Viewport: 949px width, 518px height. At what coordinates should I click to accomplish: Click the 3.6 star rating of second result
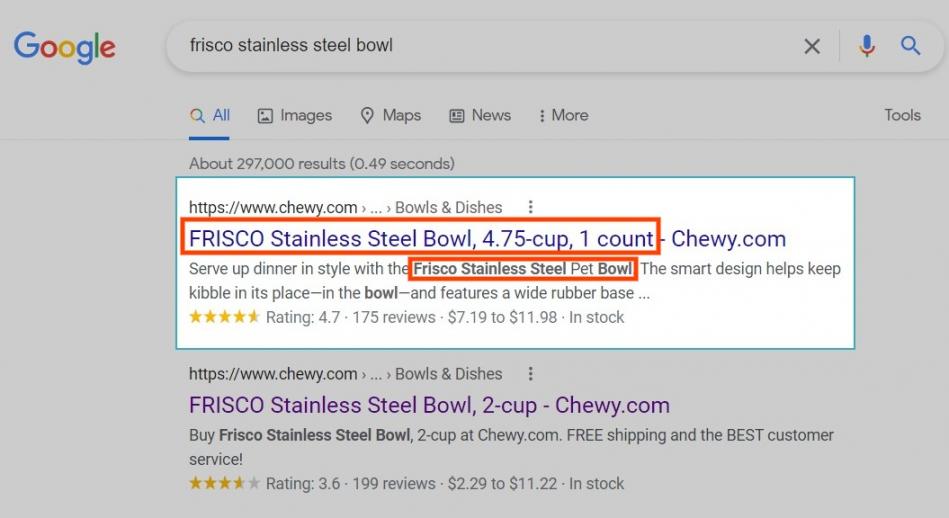pos(225,483)
